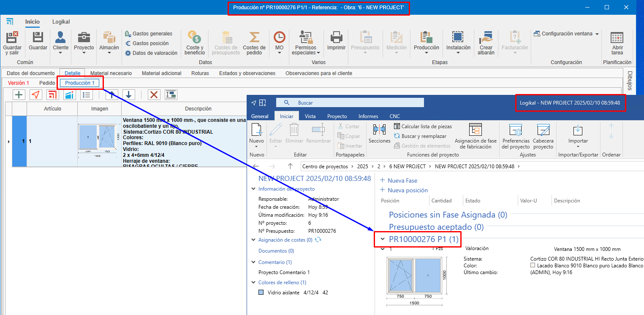This screenshot has width=644, height=315.
Task: Delete the row with the red X icon
Action: pyautogui.click(x=154, y=94)
